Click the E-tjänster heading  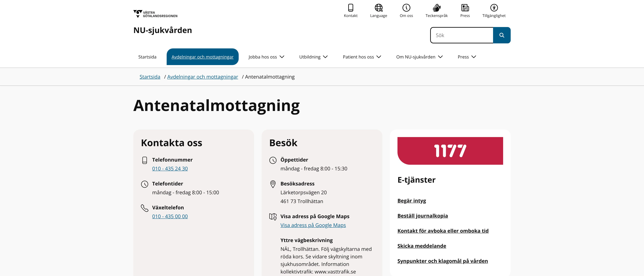[x=416, y=180]
